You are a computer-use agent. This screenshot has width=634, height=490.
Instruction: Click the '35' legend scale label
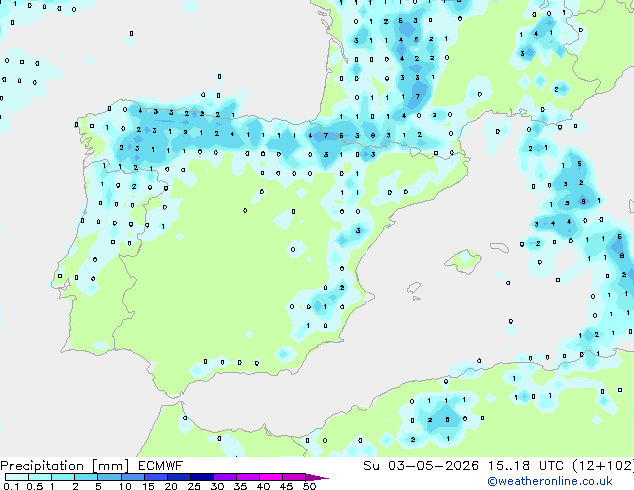coord(240,486)
